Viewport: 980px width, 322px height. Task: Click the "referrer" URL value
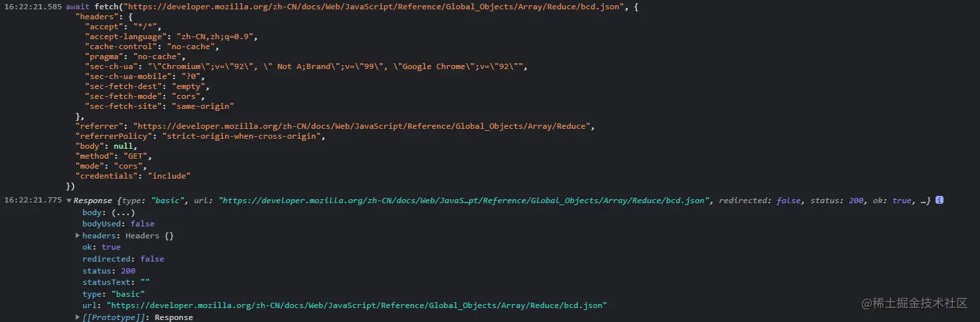tap(362, 125)
